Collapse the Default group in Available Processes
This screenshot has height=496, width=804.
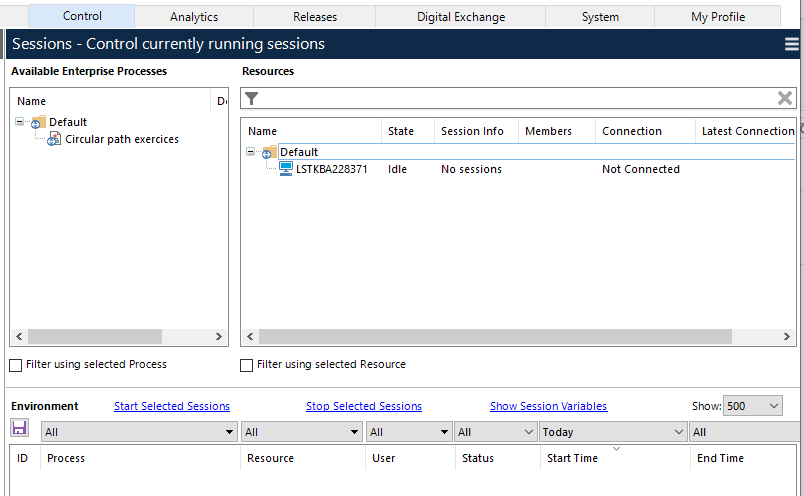(x=19, y=122)
